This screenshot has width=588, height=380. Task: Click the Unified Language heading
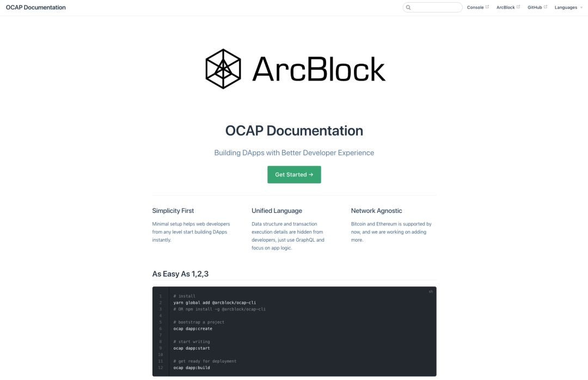277,211
